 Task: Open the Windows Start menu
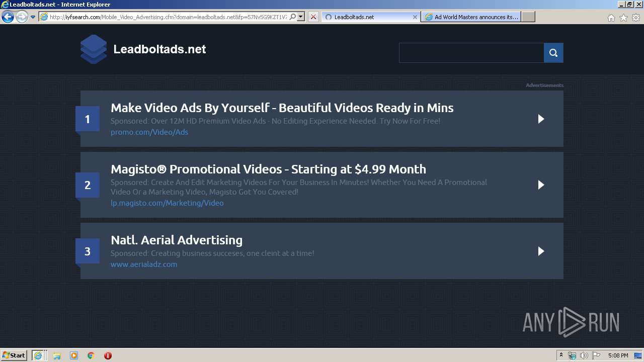point(14,355)
